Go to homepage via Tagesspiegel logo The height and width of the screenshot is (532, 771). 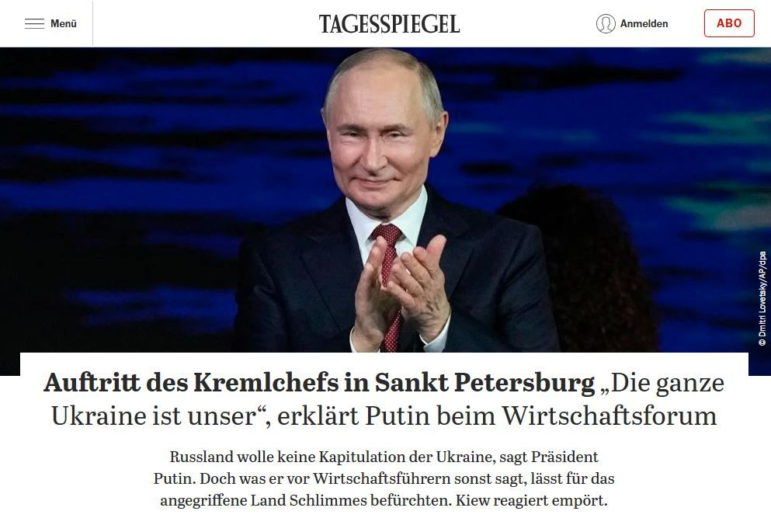pyautogui.click(x=389, y=24)
